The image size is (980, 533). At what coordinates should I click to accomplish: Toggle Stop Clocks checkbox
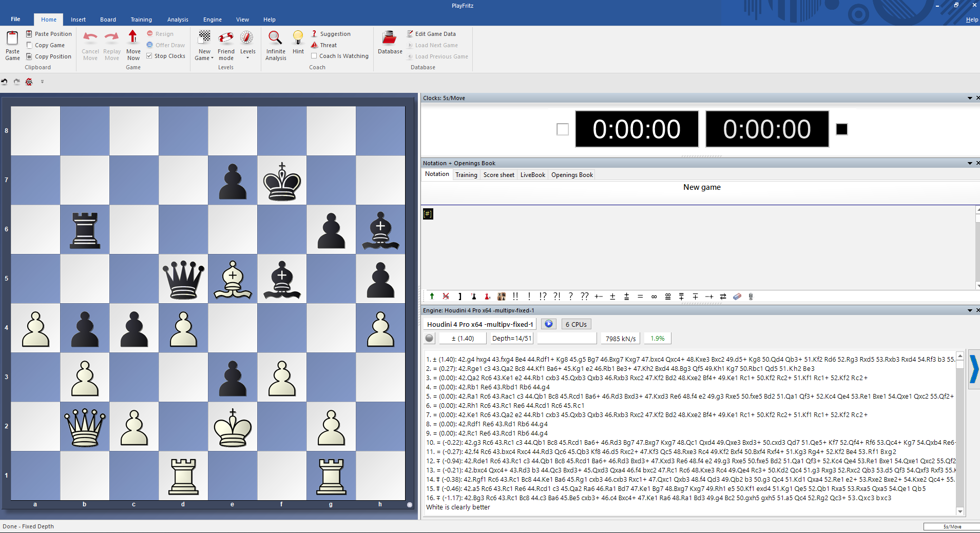pos(149,56)
